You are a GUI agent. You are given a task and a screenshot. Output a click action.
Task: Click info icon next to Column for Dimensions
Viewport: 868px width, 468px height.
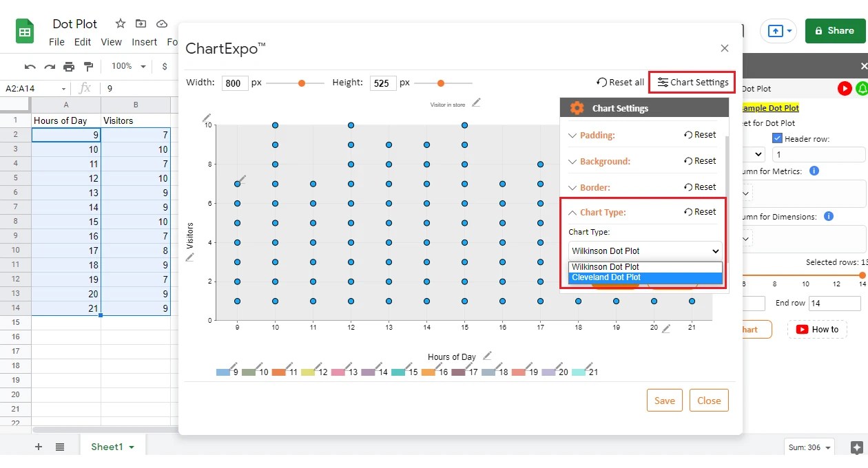click(x=829, y=216)
